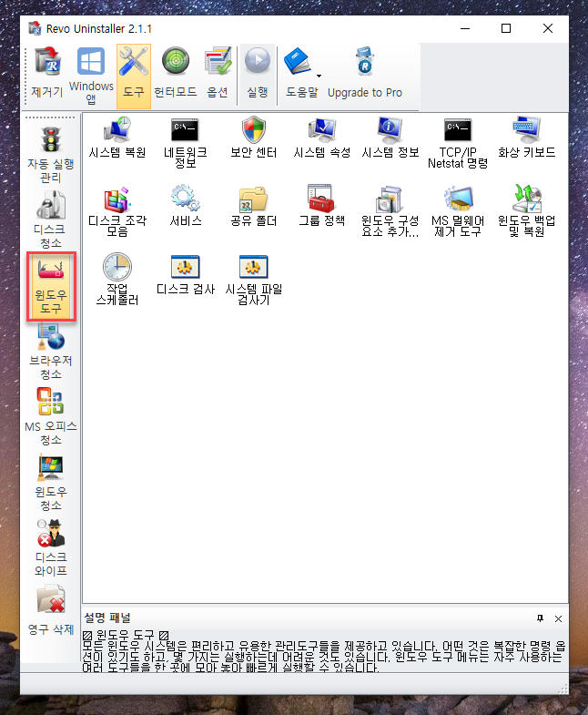Select 윈도우 도구 in the sidebar
Image resolution: width=588 pixels, height=715 pixels.
click(x=51, y=286)
